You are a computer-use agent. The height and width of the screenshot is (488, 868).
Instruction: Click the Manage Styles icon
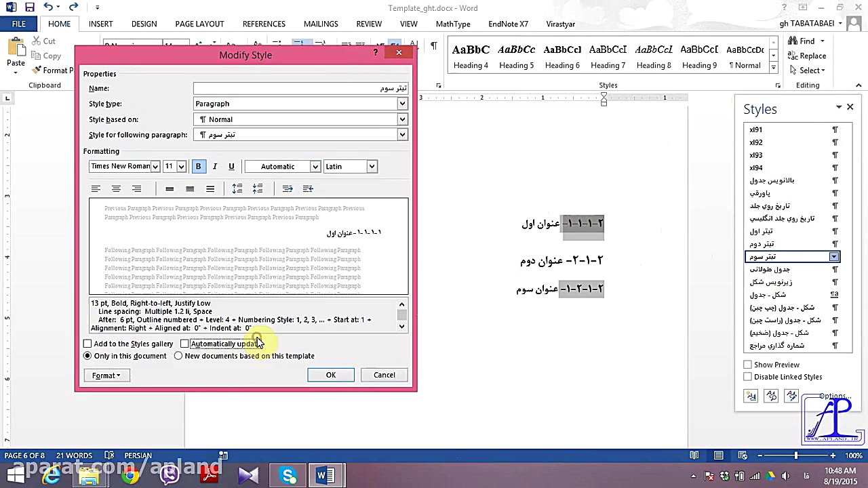pos(791,396)
